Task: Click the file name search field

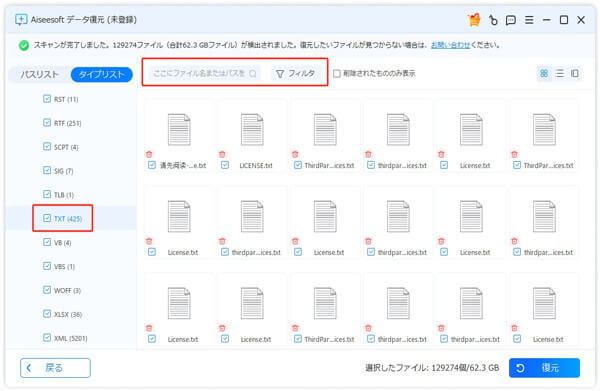Action: [205, 73]
